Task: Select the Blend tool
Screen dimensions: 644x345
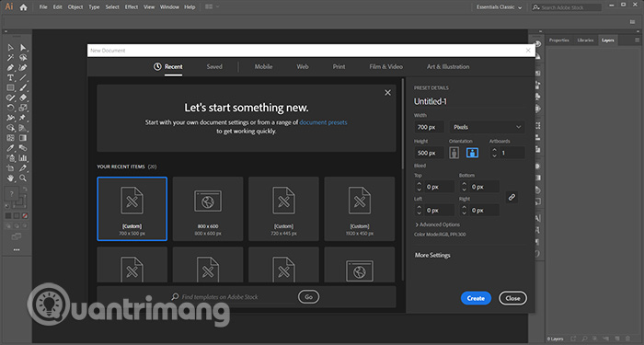Action: (x=23, y=148)
